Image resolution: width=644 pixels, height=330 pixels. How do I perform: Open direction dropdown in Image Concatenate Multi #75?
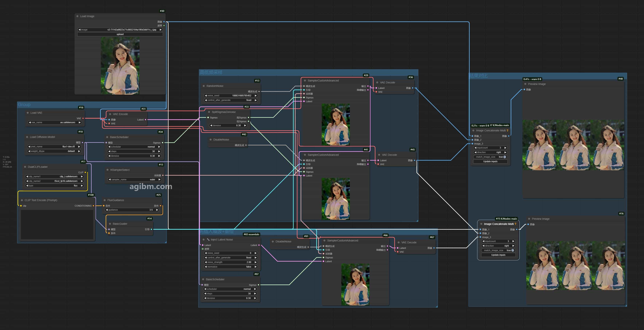(x=498, y=246)
